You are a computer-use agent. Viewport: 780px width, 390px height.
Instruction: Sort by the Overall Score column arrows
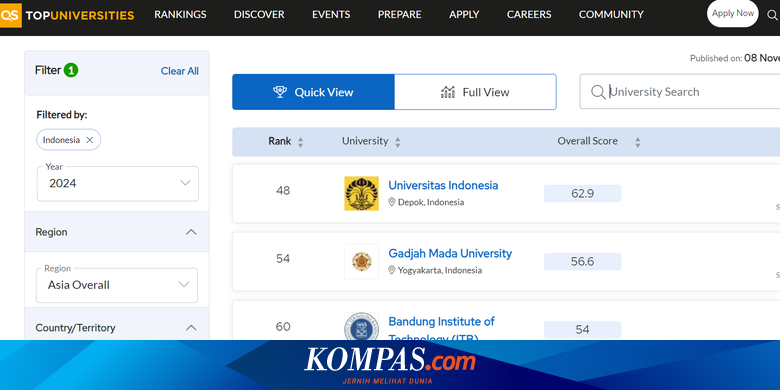638,142
